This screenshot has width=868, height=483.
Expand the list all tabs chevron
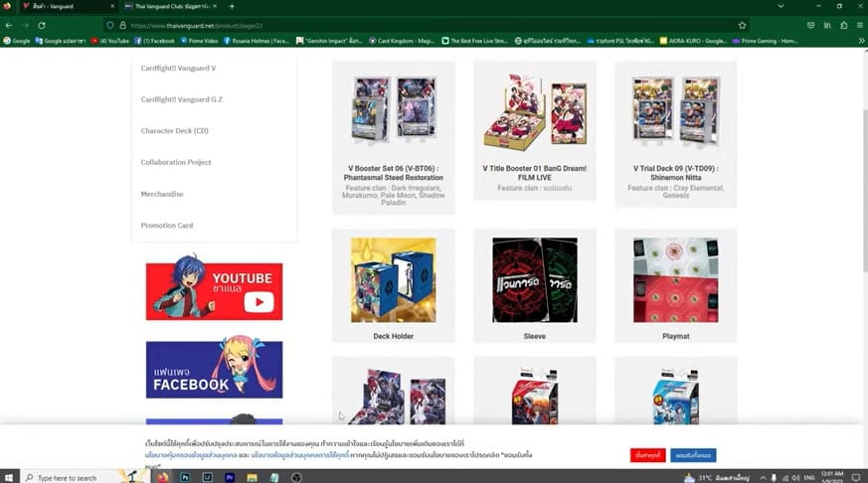click(x=781, y=6)
